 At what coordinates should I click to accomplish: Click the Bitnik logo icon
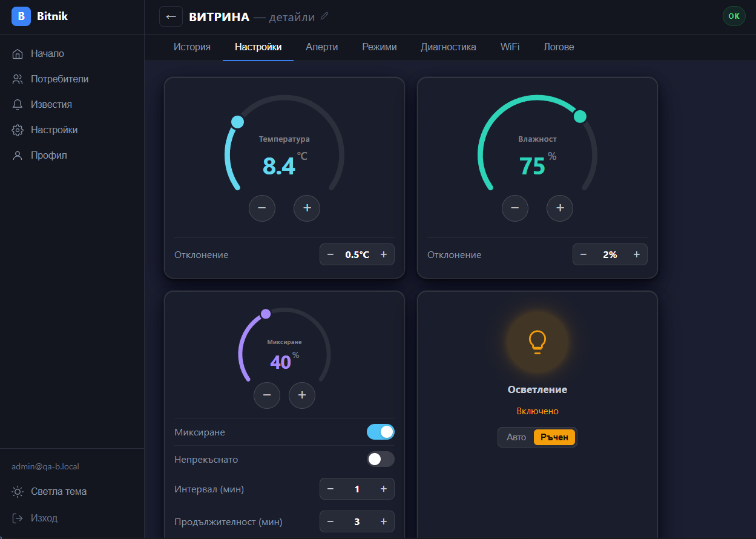[21, 16]
